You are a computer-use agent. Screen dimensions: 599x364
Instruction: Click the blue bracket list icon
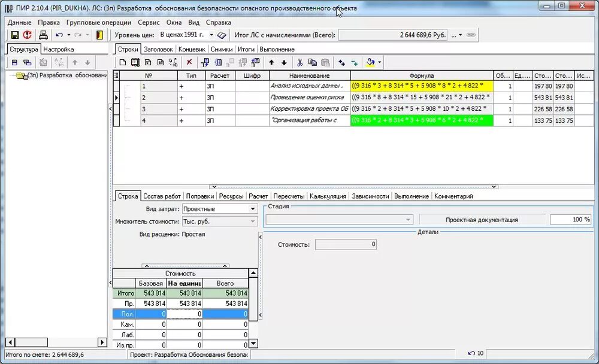tap(218, 62)
